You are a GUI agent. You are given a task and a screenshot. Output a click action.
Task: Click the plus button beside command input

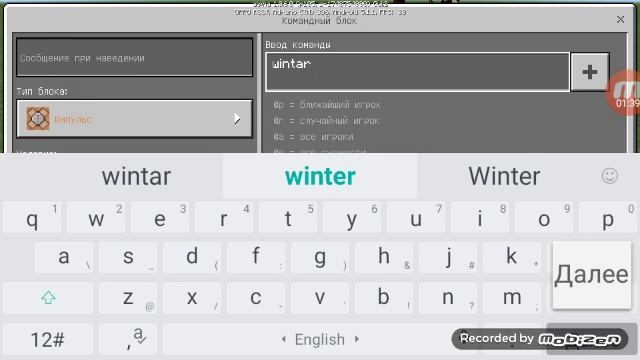point(590,72)
